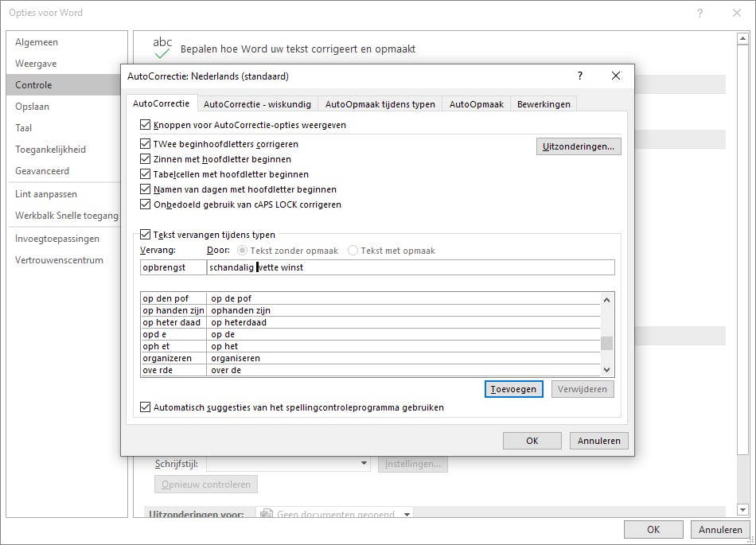Click the Opties voor Word help icon
756x545 pixels.
tap(700, 13)
